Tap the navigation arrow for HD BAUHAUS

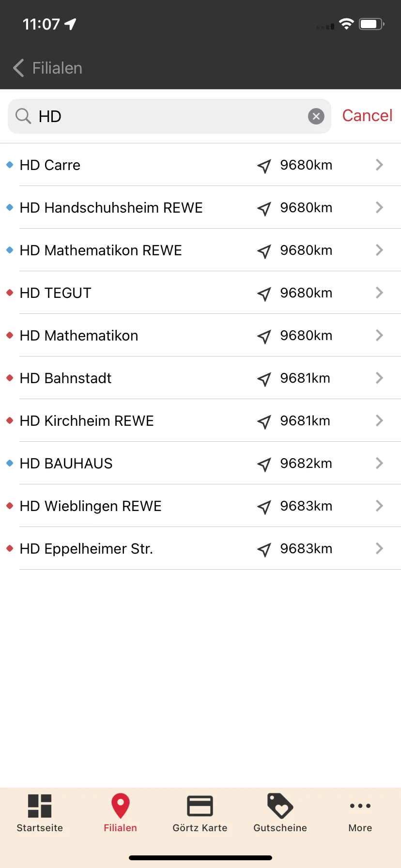(x=264, y=465)
